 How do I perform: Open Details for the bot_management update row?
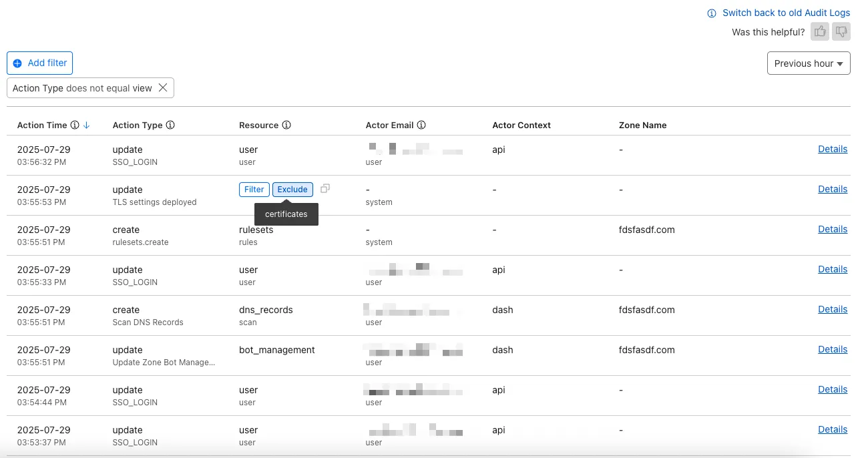click(x=832, y=349)
